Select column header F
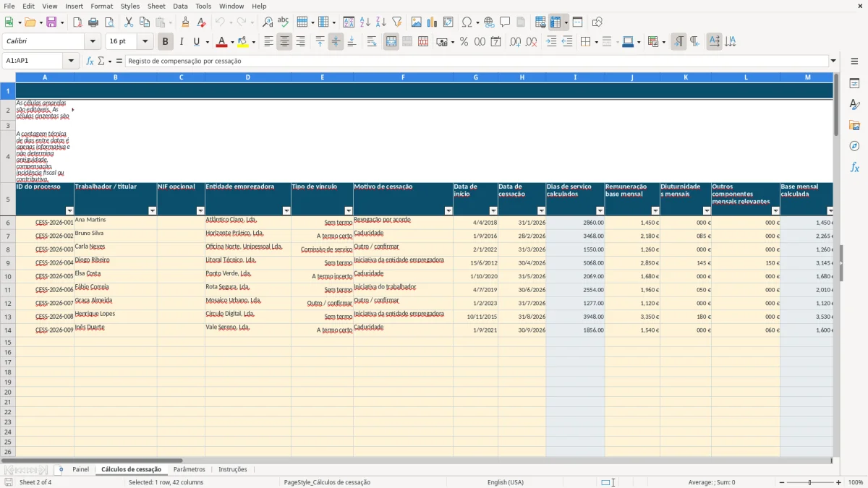 (x=403, y=77)
